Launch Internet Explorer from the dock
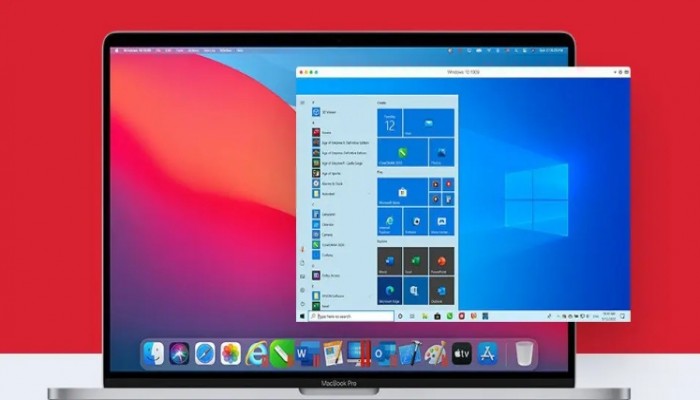Image resolution: width=700 pixels, height=400 pixels. [257, 353]
